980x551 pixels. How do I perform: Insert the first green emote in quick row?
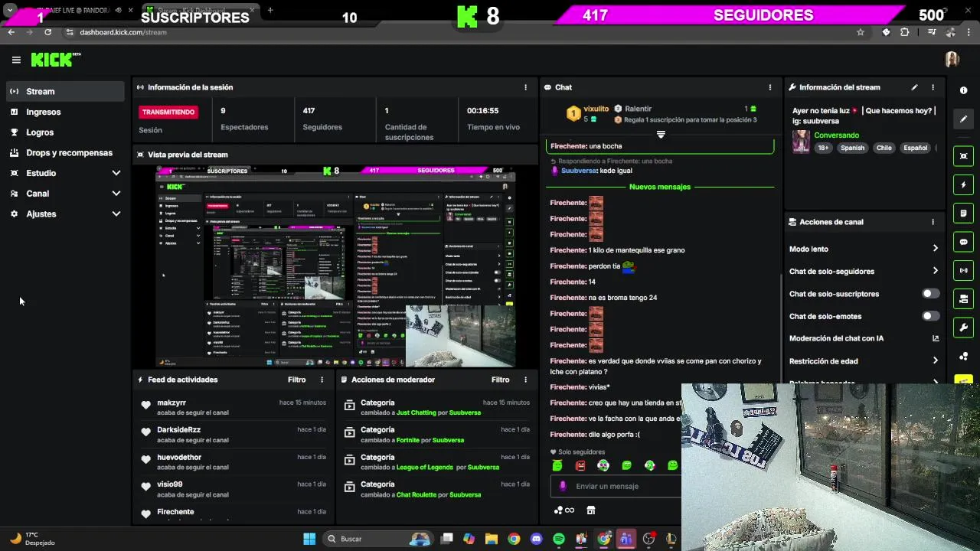click(557, 465)
